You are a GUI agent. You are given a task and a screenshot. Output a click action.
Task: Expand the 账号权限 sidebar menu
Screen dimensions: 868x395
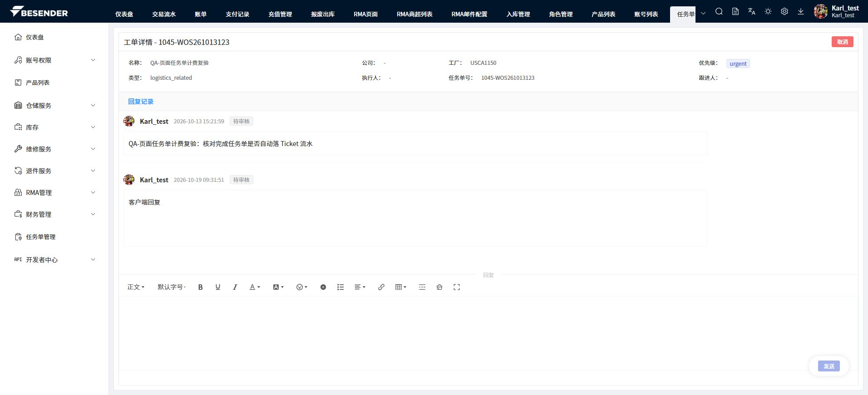[x=54, y=60]
